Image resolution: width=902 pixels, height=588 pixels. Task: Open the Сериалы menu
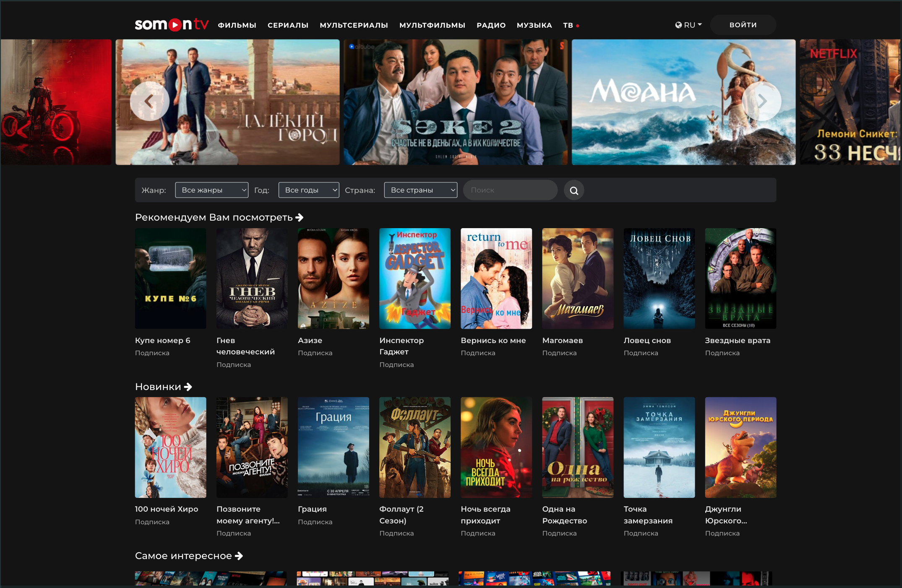point(288,25)
